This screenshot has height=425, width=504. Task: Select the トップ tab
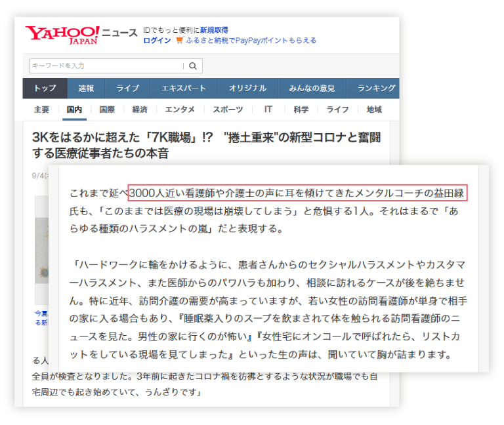pyautogui.click(x=45, y=89)
